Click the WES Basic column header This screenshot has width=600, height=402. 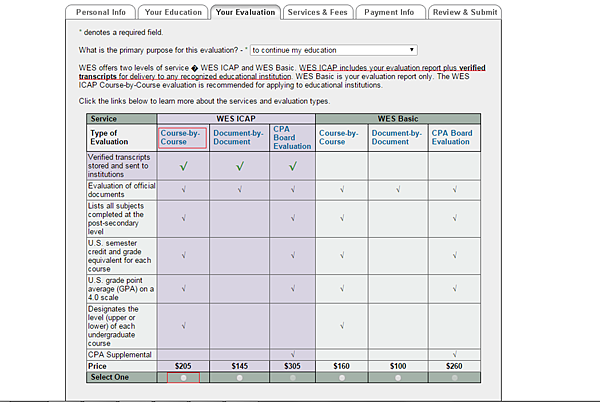398,119
